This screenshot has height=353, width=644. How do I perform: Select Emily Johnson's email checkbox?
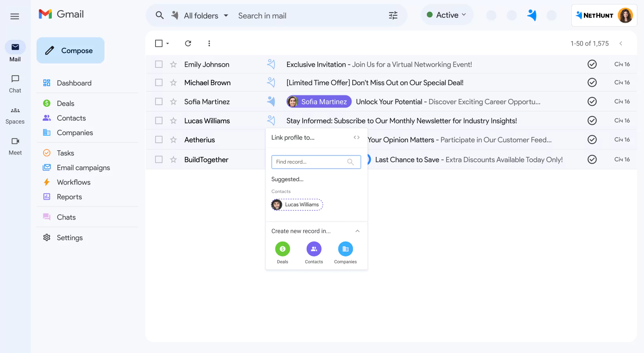[x=159, y=64]
